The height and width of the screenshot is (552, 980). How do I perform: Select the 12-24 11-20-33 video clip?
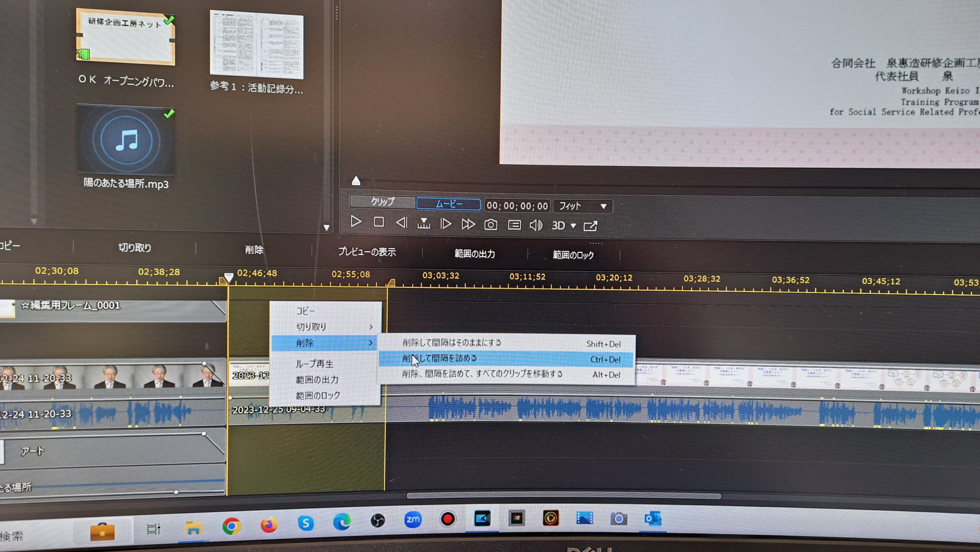coord(113,376)
